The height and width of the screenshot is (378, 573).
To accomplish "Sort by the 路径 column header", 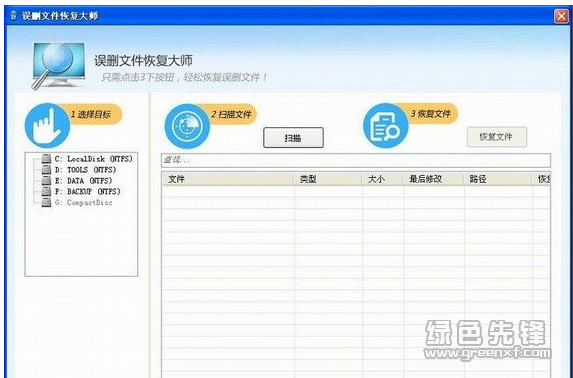I will (498, 179).
